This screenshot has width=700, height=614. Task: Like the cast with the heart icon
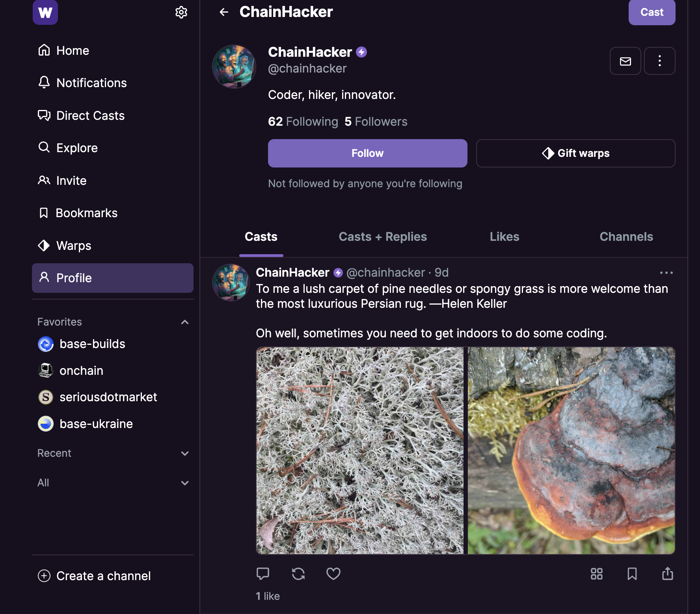point(333,573)
